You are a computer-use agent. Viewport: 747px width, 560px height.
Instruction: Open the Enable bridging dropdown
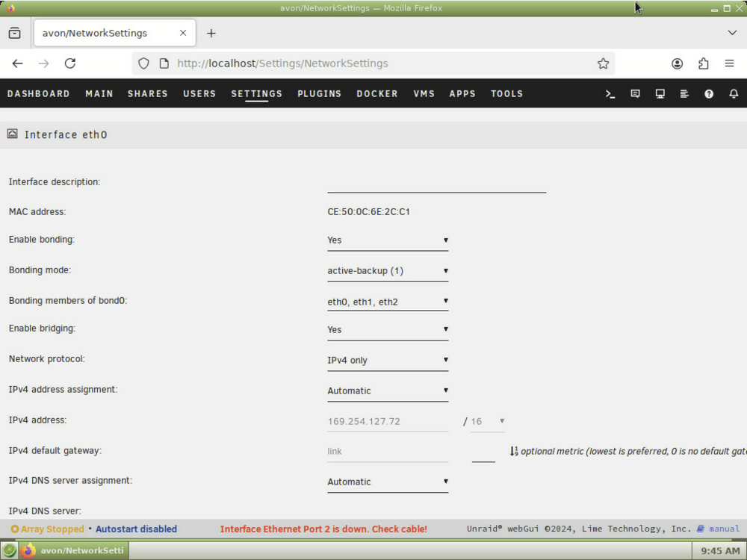point(388,329)
